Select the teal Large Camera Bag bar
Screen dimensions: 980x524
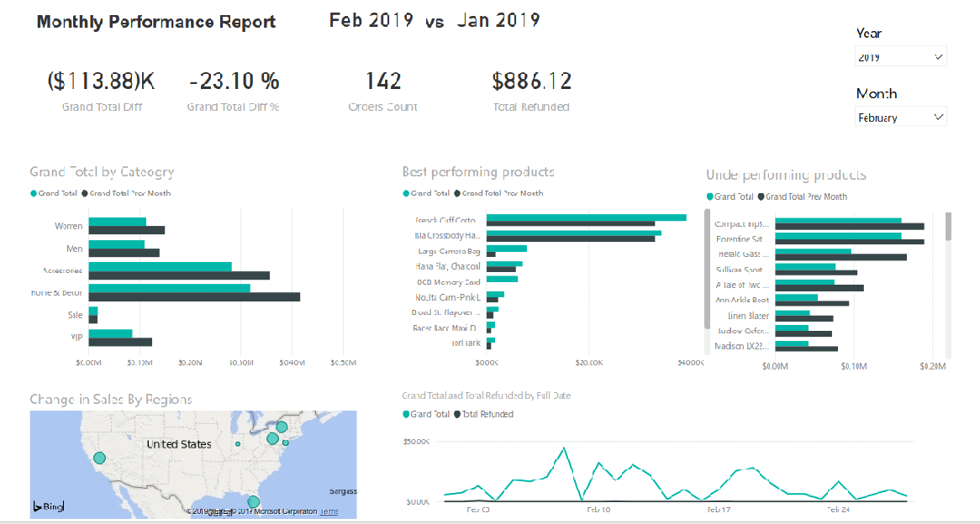[x=506, y=248]
